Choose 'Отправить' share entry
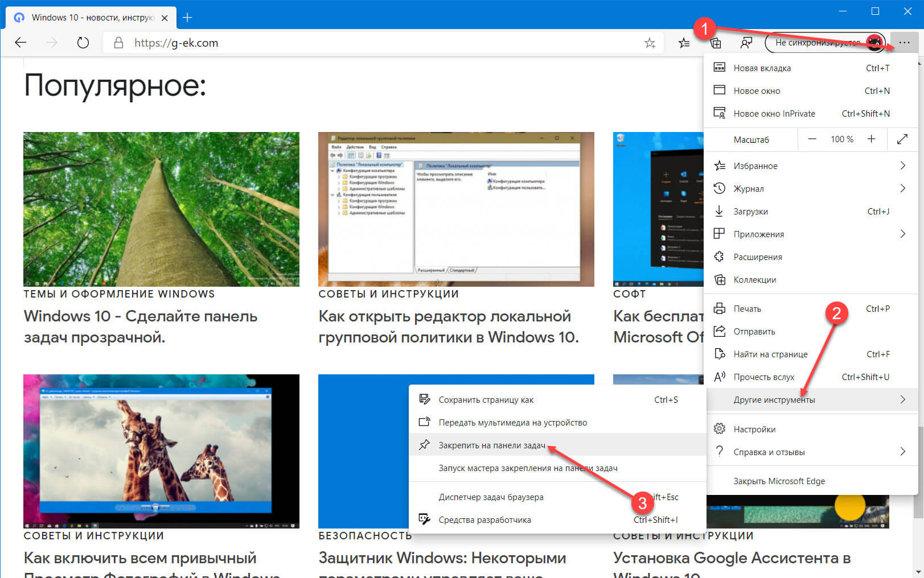Viewport: 924px width, 578px height. coord(811,331)
